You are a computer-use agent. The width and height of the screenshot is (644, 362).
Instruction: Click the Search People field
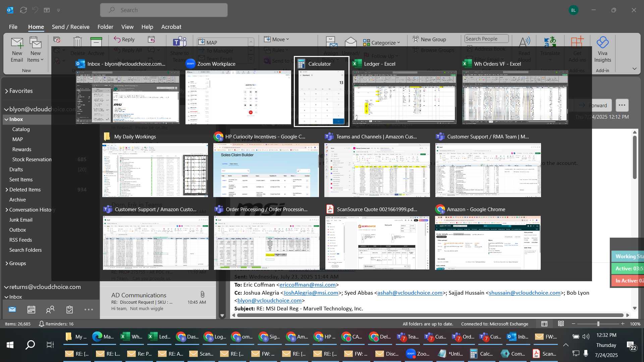click(486, 39)
